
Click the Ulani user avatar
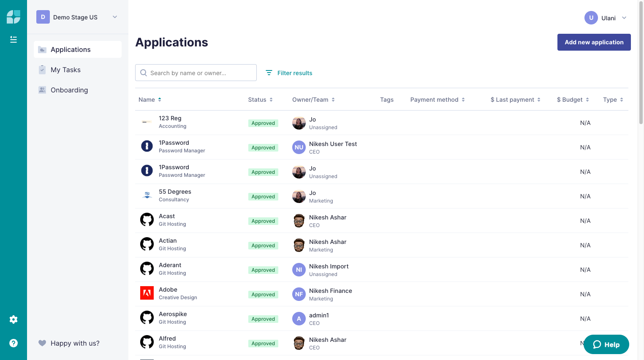(x=591, y=18)
